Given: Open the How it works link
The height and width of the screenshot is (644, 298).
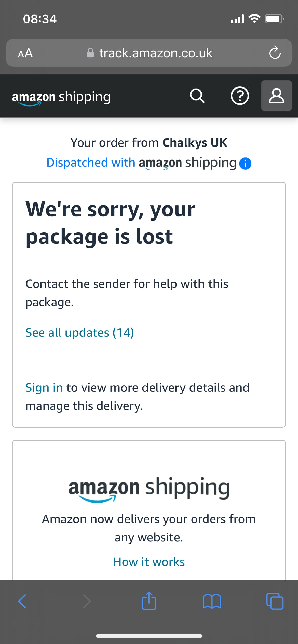Looking at the screenshot, I should point(149,562).
